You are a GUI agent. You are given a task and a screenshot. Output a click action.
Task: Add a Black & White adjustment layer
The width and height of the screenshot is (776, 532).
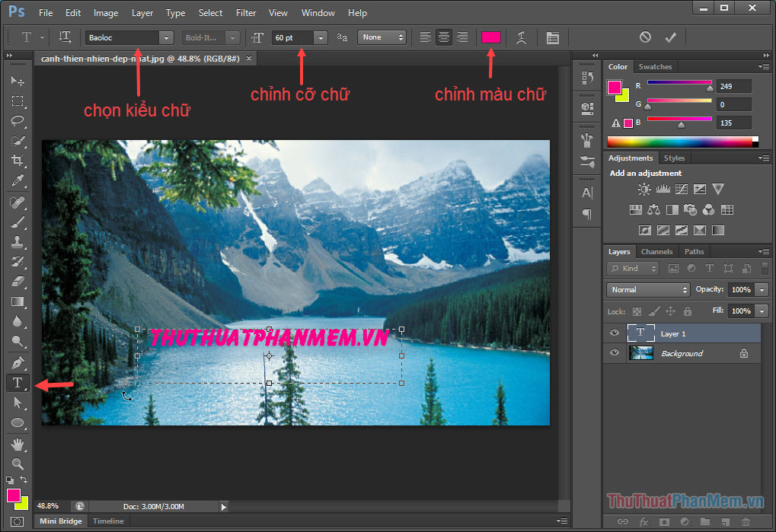click(672, 210)
